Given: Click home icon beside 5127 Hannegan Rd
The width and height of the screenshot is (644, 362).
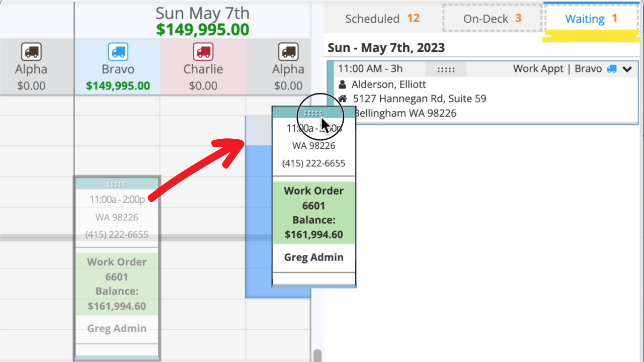Looking at the screenshot, I should click(x=343, y=99).
